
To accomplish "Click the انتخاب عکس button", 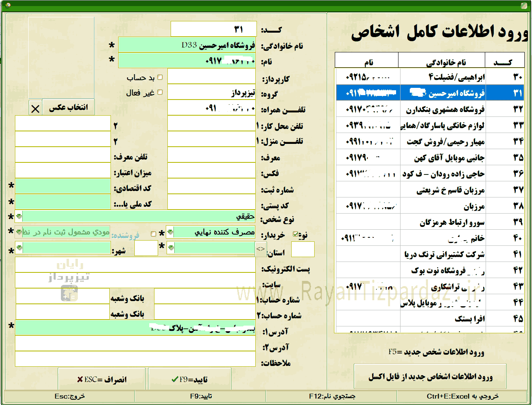I will pos(68,107).
